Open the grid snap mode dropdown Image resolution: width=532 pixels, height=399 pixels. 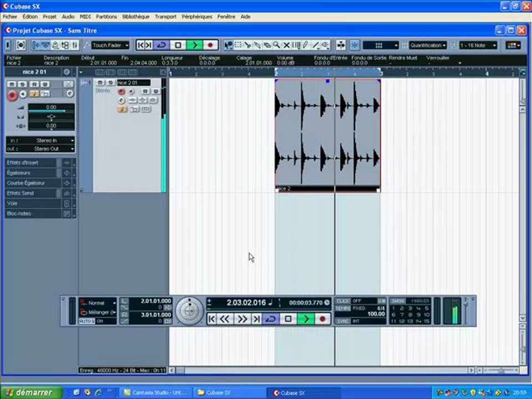[381, 45]
